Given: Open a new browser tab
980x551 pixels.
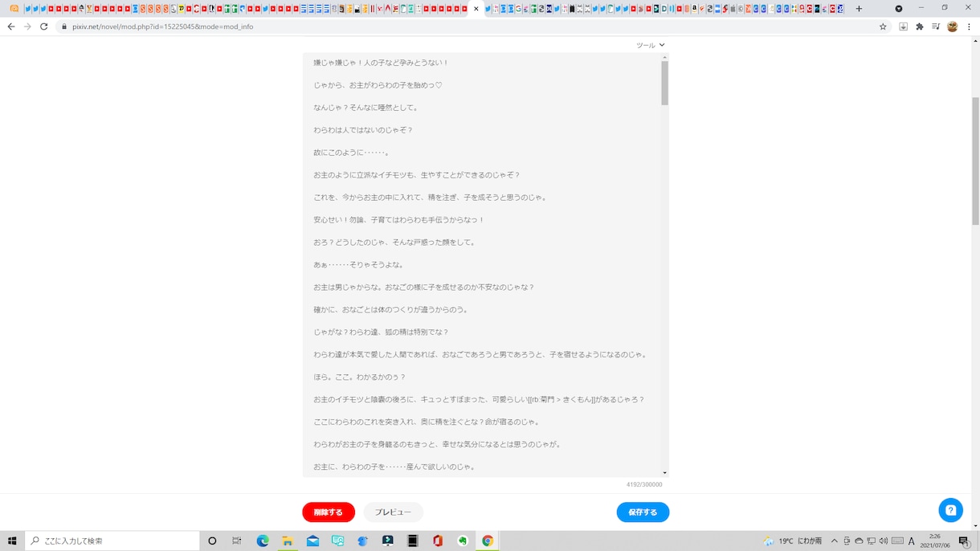Looking at the screenshot, I should pos(859,9).
